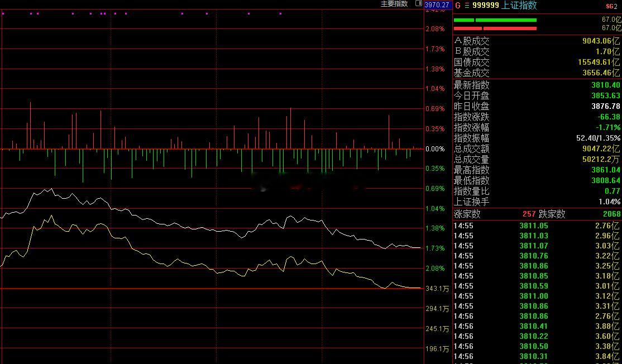Screen dimensions: 622x364
Task: Click the small panel icon next to 主要指数
Action: (x=419, y=3)
